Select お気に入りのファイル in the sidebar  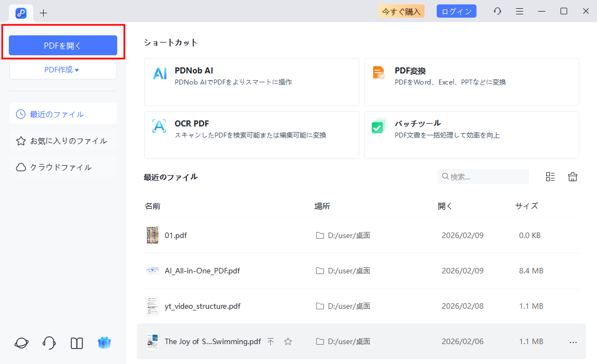click(62, 140)
